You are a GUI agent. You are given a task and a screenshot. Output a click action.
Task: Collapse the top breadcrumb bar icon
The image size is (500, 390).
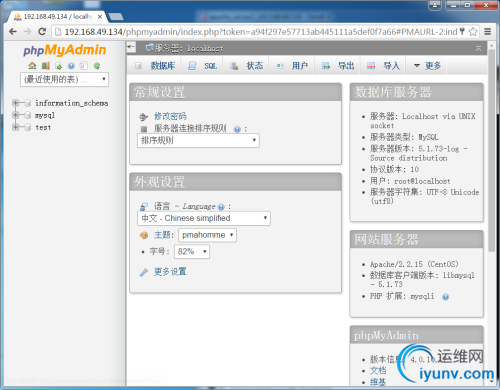[478, 49]
